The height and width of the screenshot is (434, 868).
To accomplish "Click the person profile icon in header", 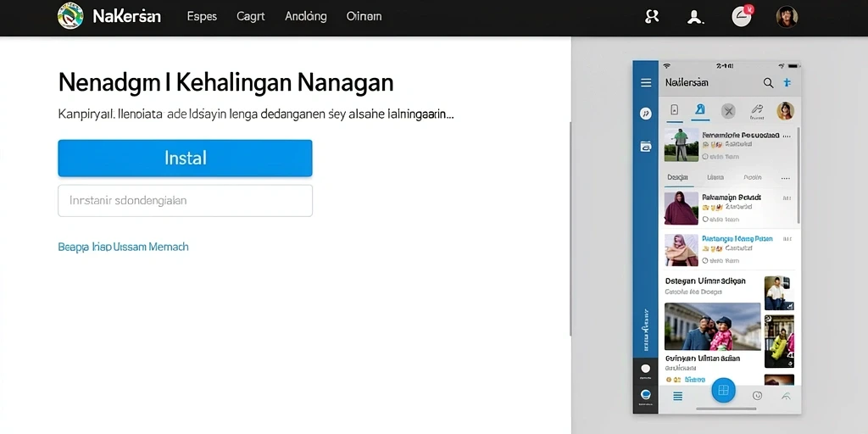I will pos(695,17).
